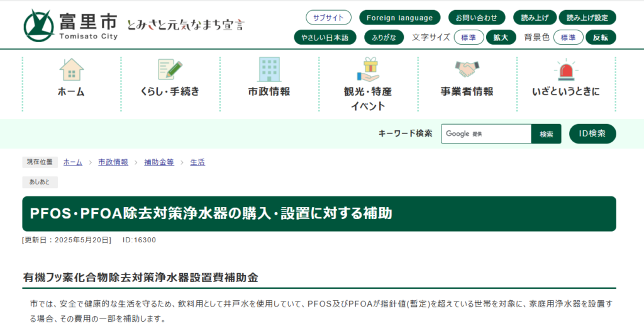The image size is (644, 333).
Task: Click the お問い合わせ button
Action: click(477, 18)
